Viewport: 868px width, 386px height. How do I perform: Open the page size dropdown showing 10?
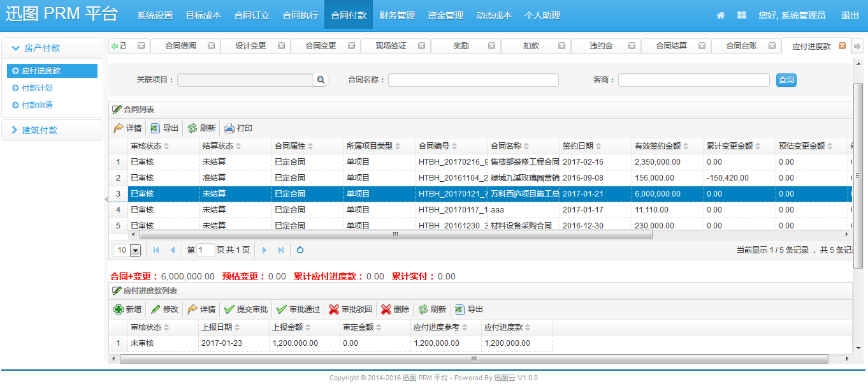135,251
